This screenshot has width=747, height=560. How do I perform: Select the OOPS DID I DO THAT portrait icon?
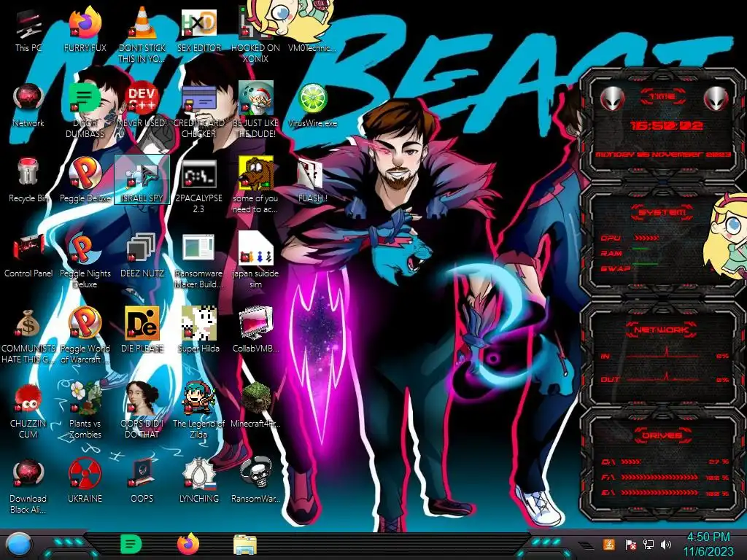click(x=142, y=411)
